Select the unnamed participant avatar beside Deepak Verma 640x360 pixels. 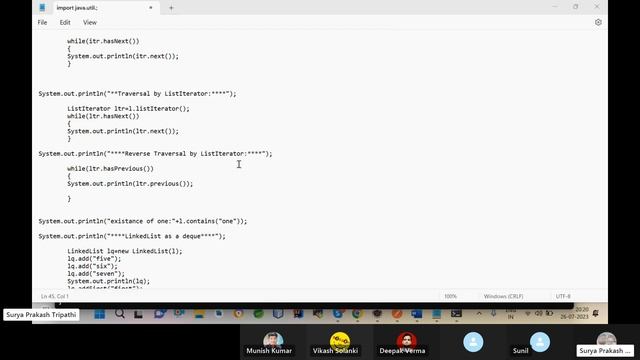coord(473,342)
